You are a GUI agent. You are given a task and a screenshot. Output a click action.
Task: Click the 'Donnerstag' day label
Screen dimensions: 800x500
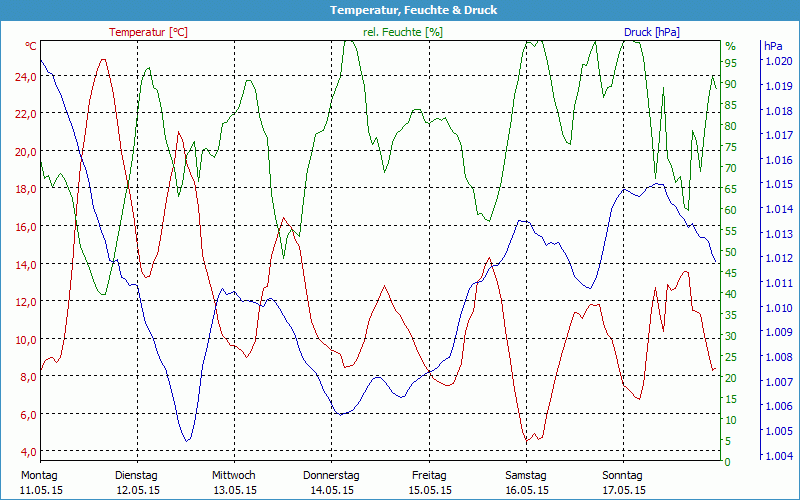tap(331, 476)
